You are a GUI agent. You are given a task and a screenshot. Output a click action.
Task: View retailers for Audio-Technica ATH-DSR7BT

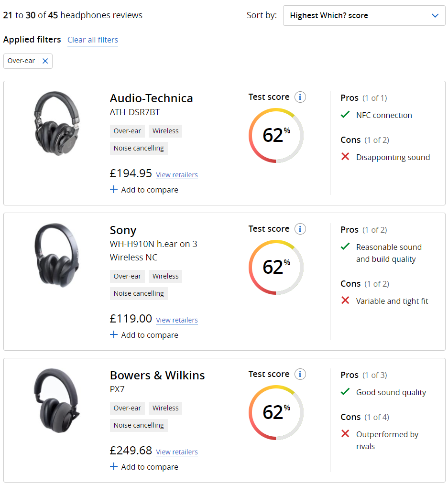click(x=177, y=175)
